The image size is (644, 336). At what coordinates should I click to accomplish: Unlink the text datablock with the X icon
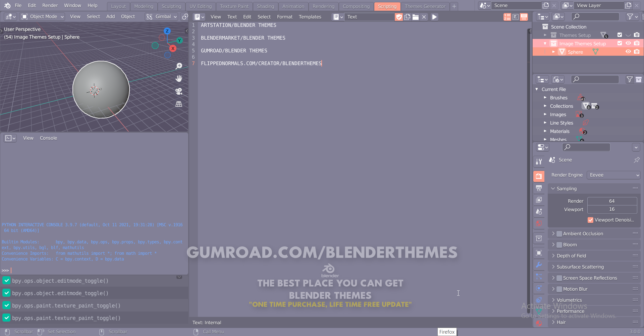click(x=424, y=17)
